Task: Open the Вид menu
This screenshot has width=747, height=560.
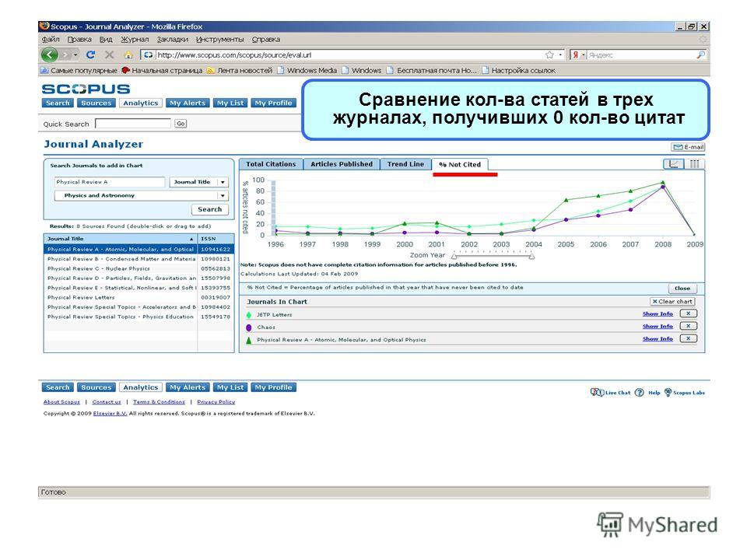Action: [x=106, y=40]
